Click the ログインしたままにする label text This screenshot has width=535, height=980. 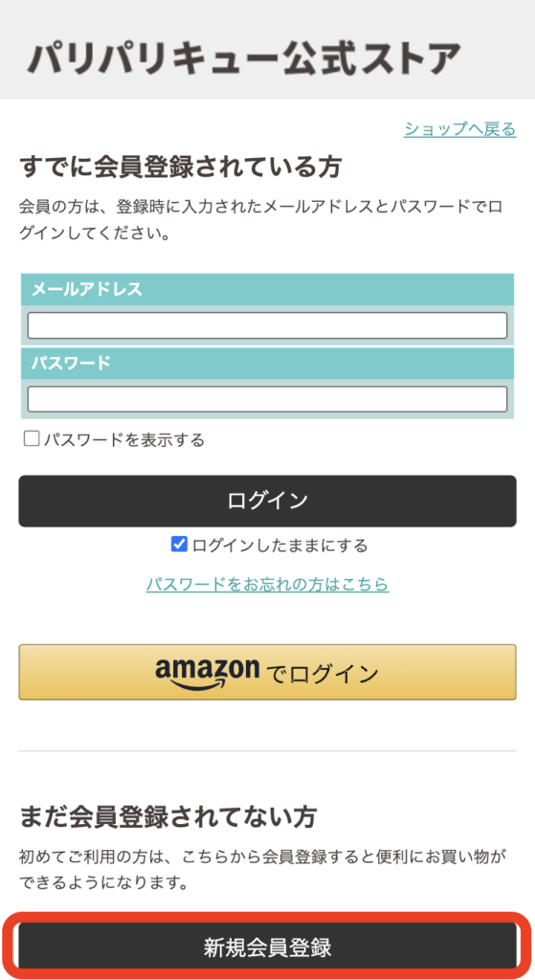click(280, 546)
